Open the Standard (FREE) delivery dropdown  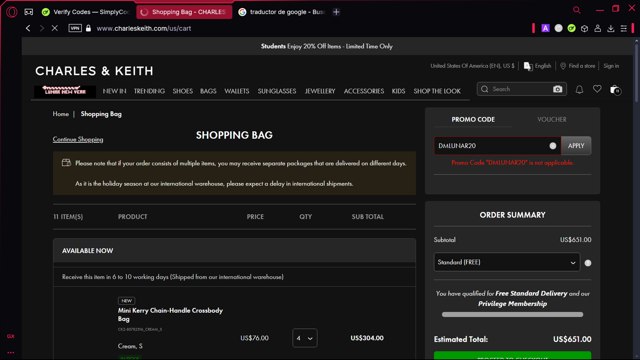pyautogui.click(x=507, y=262)
